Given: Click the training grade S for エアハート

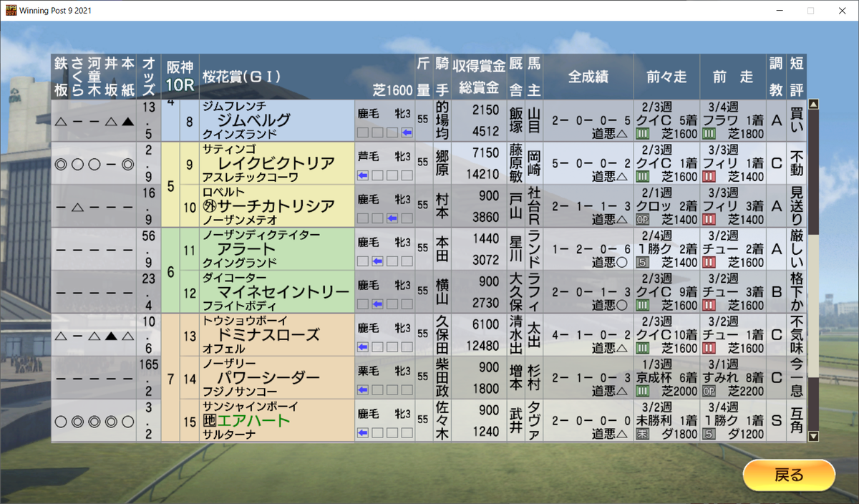Looking at the screenshot, I should pos(776,422).
